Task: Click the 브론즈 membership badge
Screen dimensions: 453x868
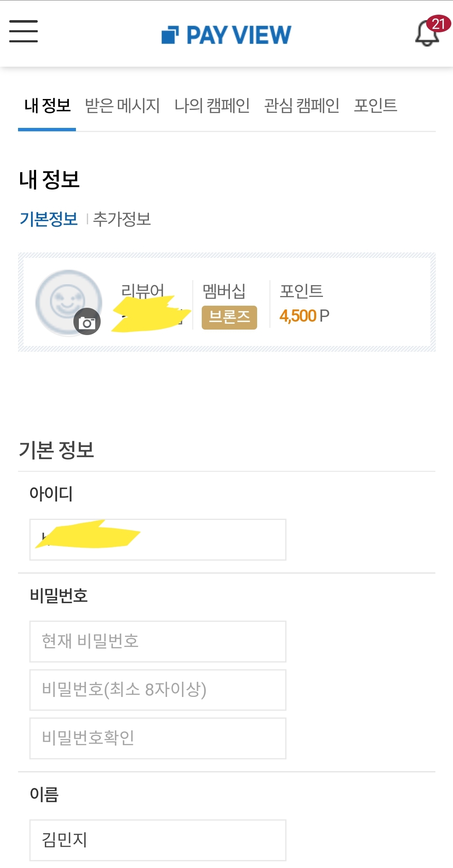Action: coord(229,317)
